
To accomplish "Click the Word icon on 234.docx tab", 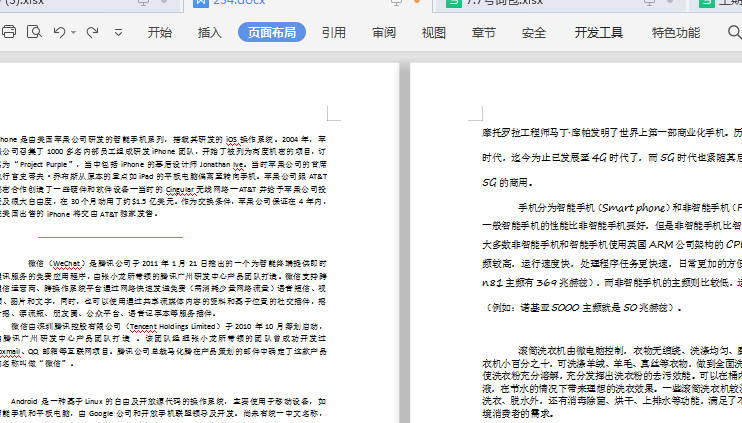I will point(201,3).
